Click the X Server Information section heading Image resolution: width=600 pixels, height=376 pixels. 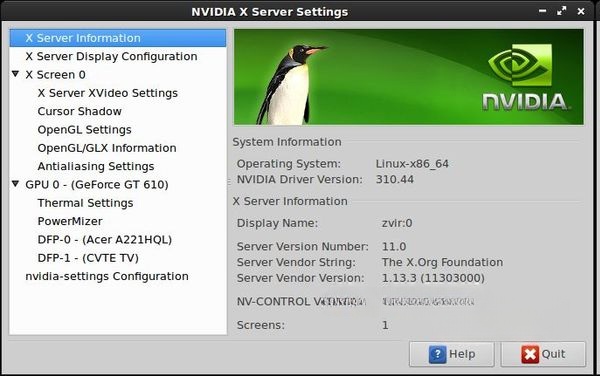pyautogui.click(x=290, y=201)
